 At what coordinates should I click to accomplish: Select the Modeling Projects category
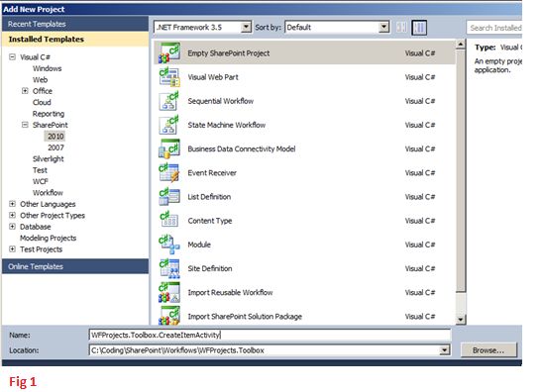pos(48,238)
